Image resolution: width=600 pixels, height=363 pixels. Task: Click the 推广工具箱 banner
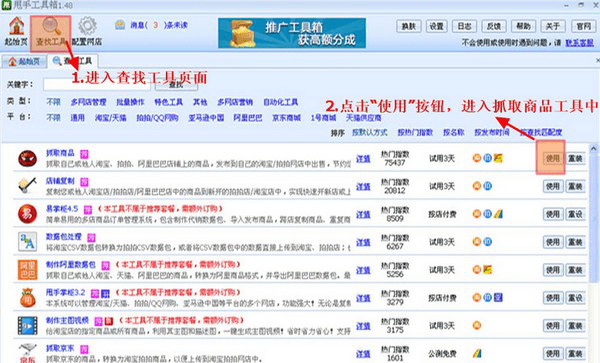click(x=292, y=33)
